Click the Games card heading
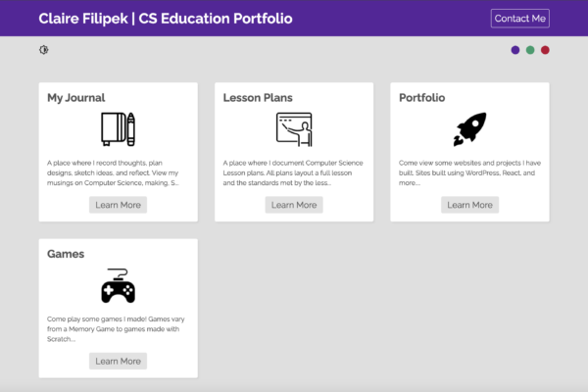The height and width of the screenshot is (392, 588). coord(66,254)
